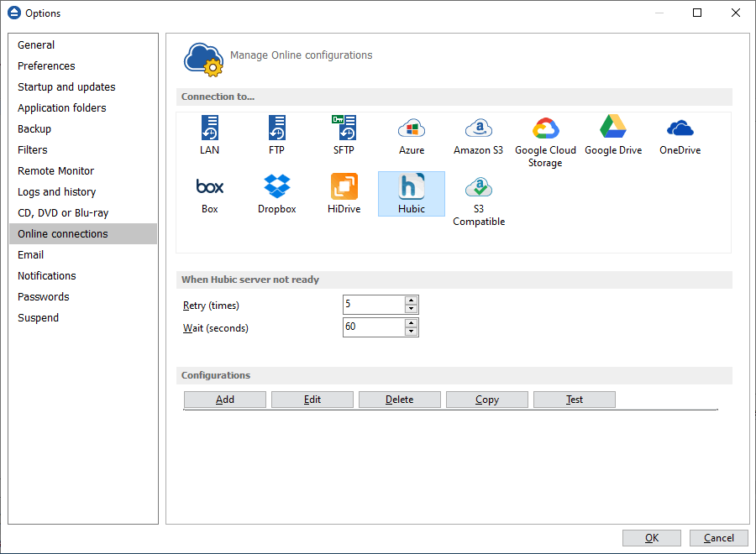Click into the Retry times field
The height and width of the screenshot is (554, 756).
(x=374, y=305)
